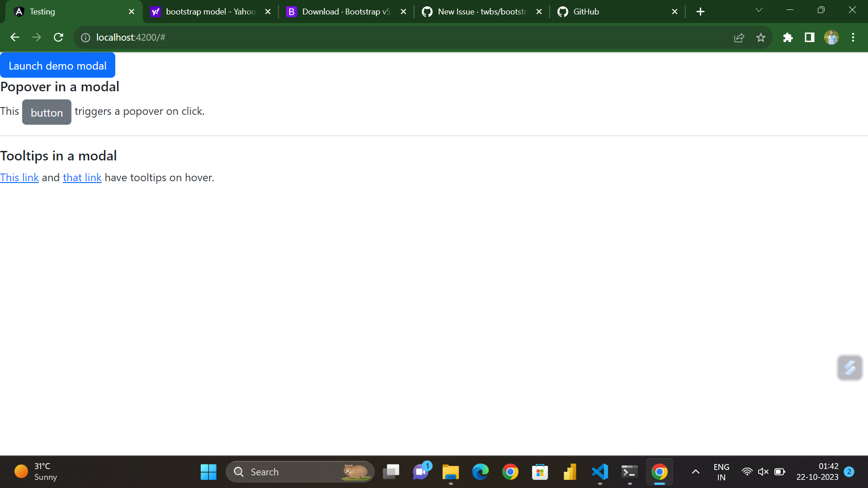Open the ENG IN language selector
868x488 pixels.
721,472
